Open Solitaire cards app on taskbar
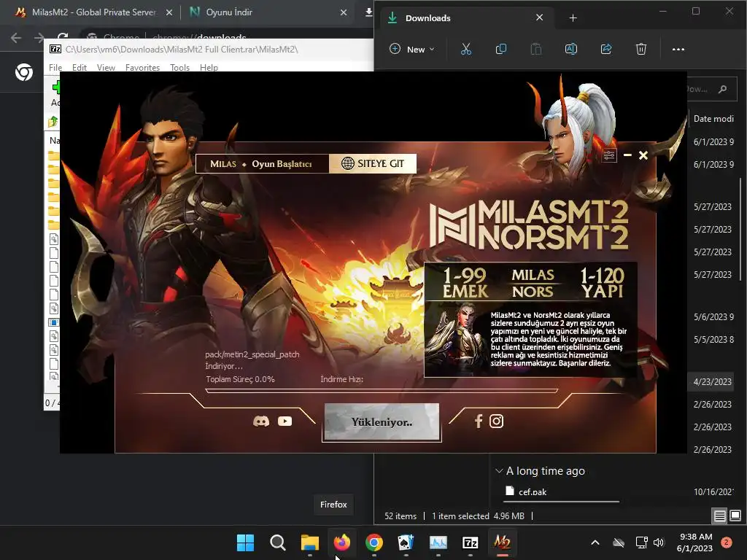Viewport: 747px width, 560px height. click(x=406, y=542)
